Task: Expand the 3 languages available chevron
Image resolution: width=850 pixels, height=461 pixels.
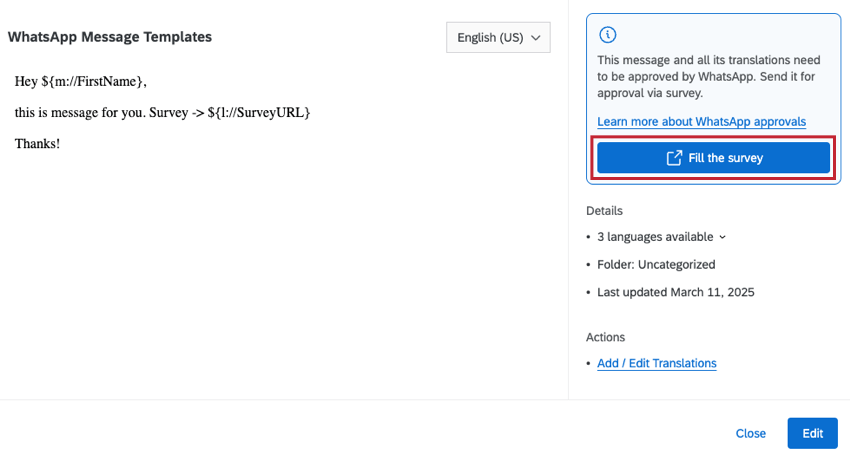Action: (723, 238)
